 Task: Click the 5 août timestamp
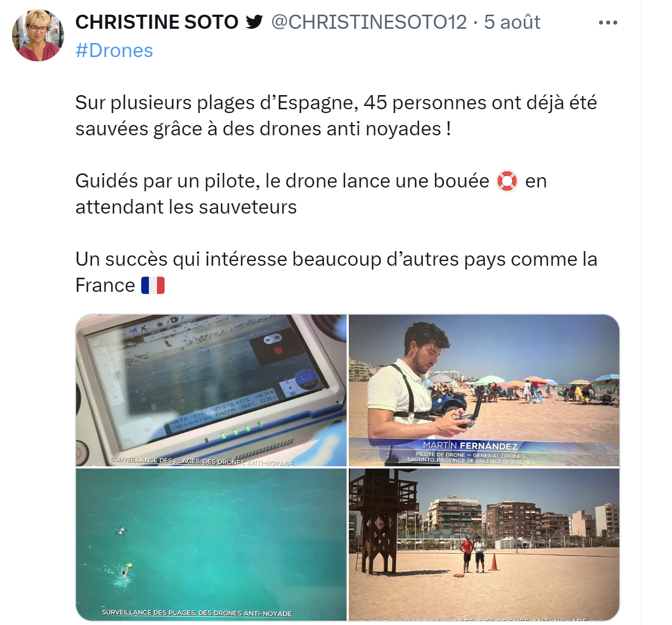[512, 22]
